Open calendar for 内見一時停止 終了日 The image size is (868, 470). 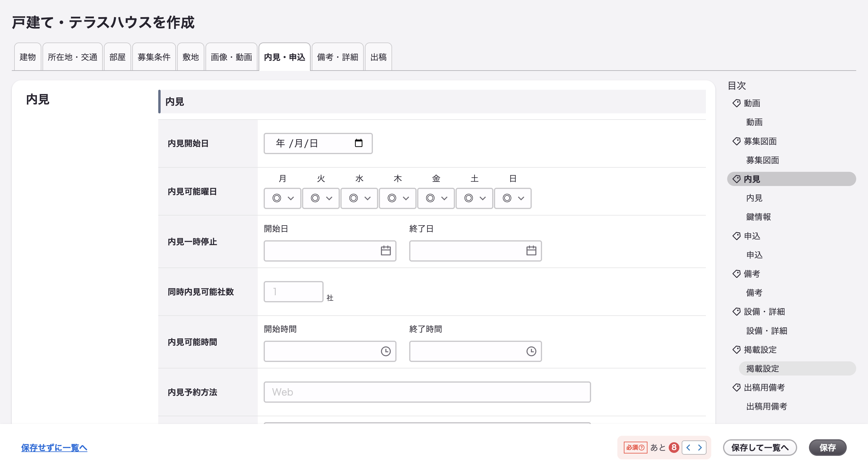[x=531, y=251]
